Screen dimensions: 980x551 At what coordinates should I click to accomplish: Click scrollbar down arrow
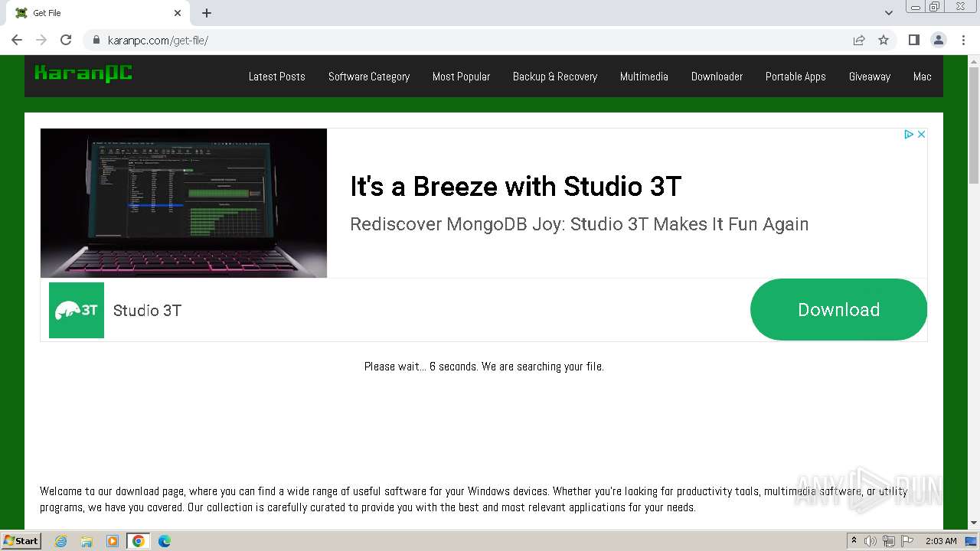pos(974,523)
